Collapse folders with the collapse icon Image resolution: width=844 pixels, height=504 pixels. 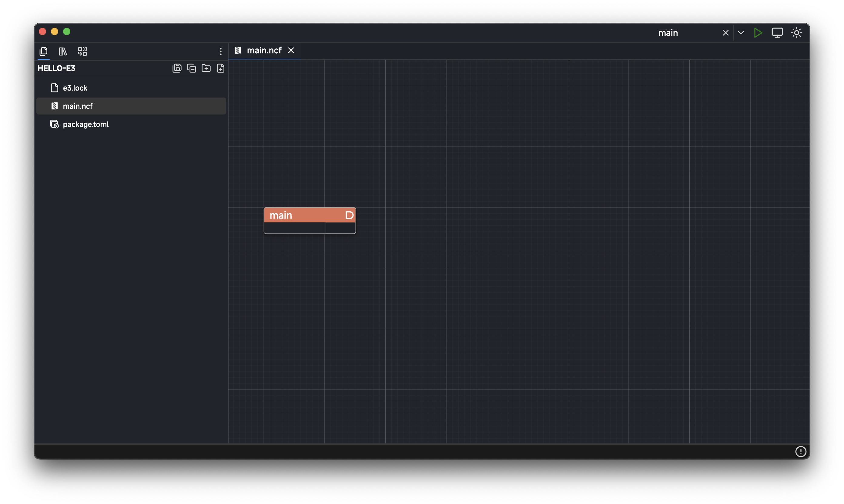tap(191, 68)
